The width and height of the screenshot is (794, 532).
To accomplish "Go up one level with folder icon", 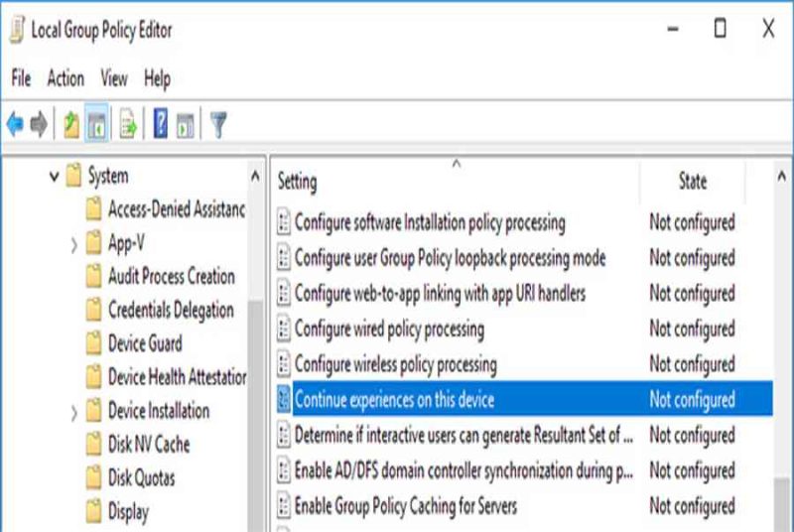I will coord(70,124).
